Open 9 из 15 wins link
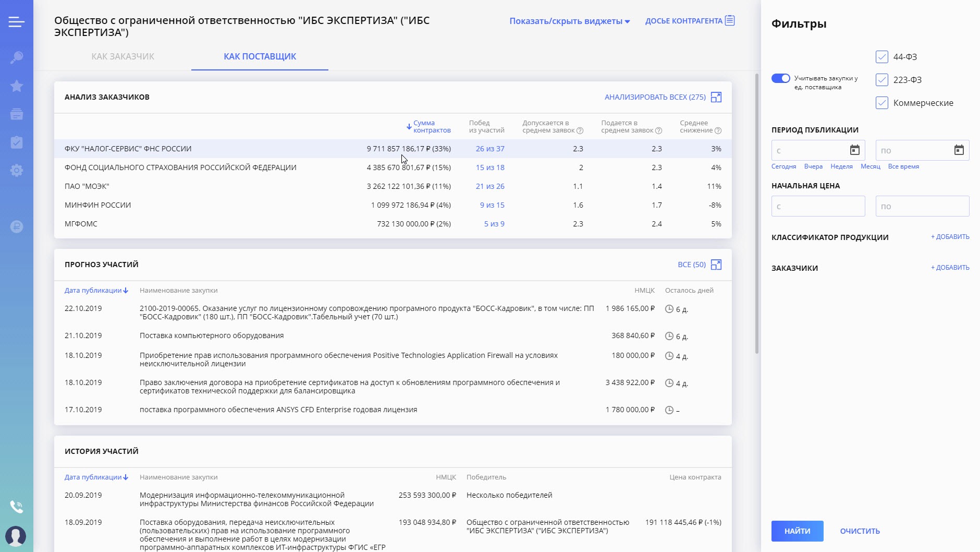980x552 pixels. coord(492,205)
